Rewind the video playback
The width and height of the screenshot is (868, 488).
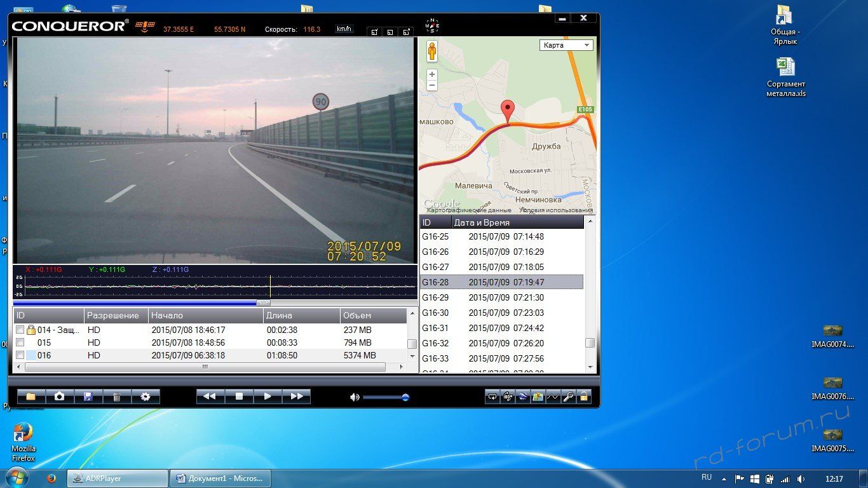pos(210,396)
